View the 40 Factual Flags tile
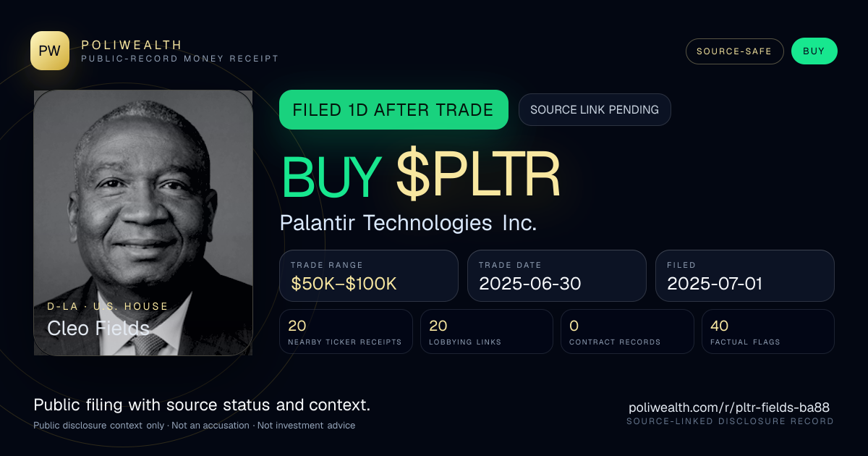Image resolution: width=868 pixels, height=456 pixels. click(768, 332)
